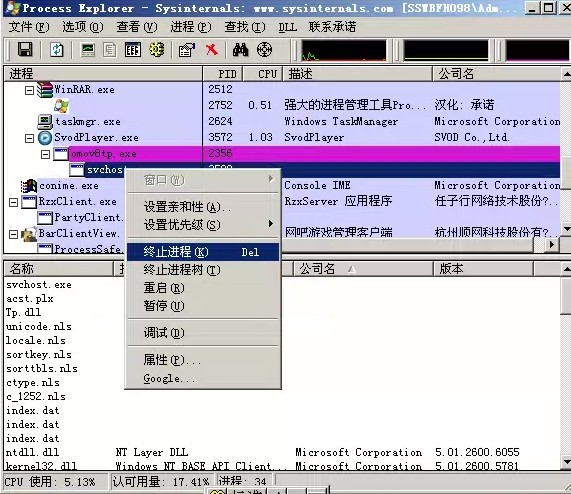Choose Google... in context menu
Image resolution: width=571 pixels, height=494 pixels.
[x=203, y=378]
